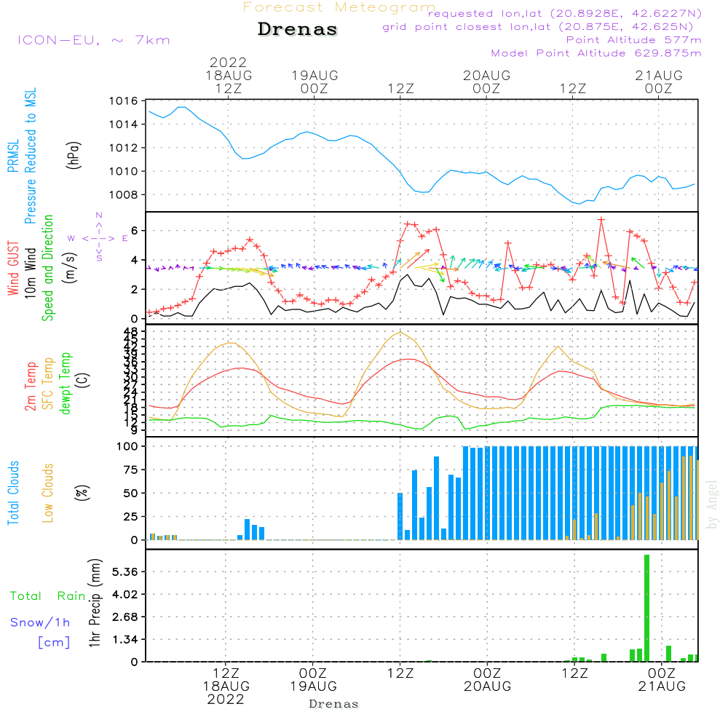Click the 'SFC Temp' orange axis label

pyautogui.click(x=48, y=384)
